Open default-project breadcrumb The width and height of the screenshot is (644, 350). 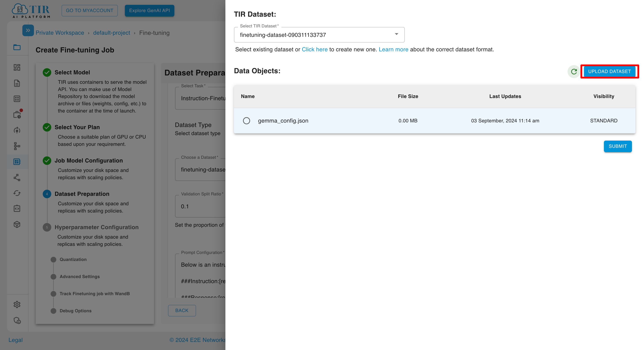coord(111,33)
